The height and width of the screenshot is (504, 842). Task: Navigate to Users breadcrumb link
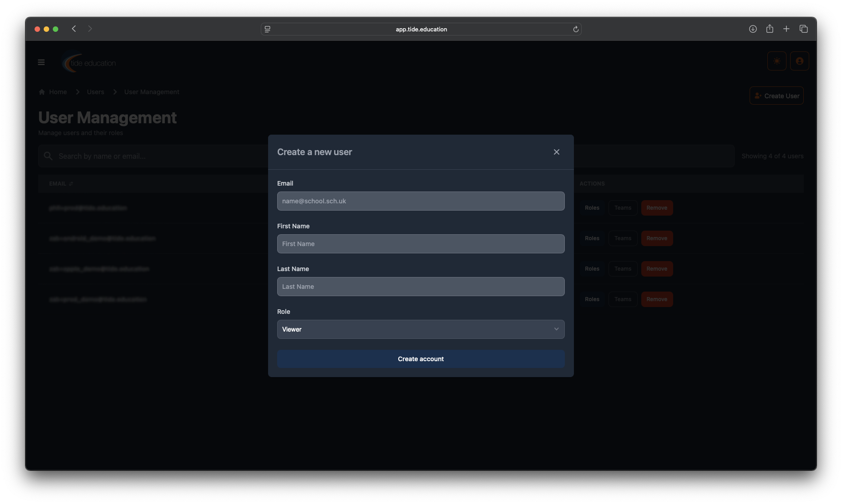pos(96,92)
